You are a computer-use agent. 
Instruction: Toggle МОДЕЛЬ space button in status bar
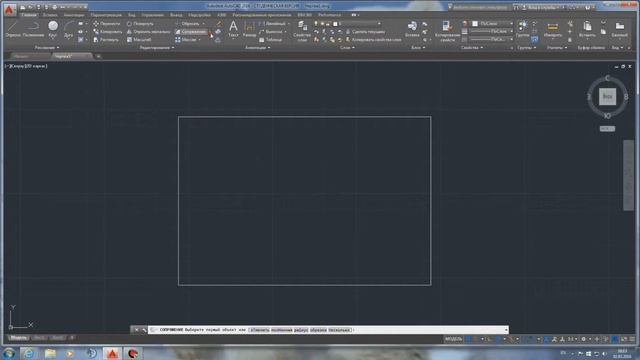(453, 339)
